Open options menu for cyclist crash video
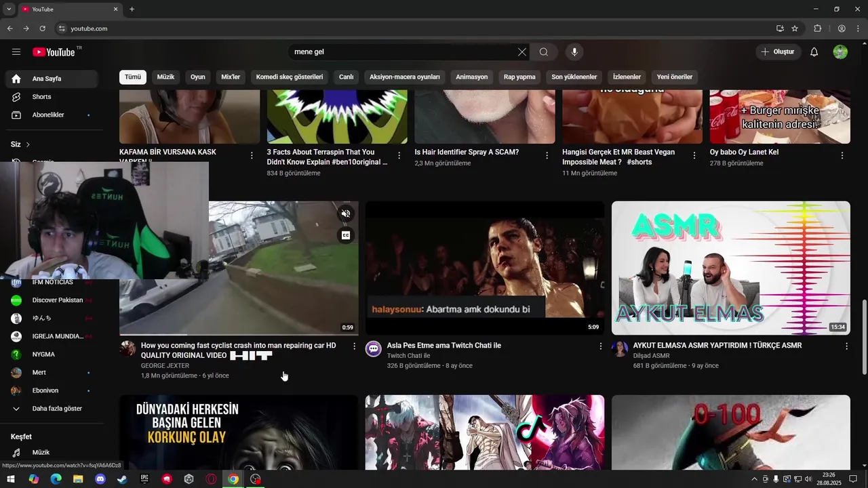 (x=354, y=346)
